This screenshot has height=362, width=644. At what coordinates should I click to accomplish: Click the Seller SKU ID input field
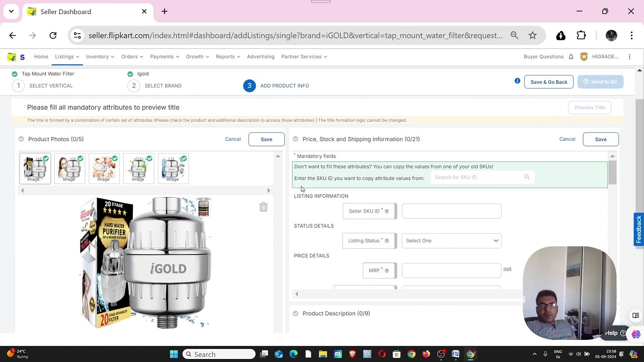coord(451,211)
